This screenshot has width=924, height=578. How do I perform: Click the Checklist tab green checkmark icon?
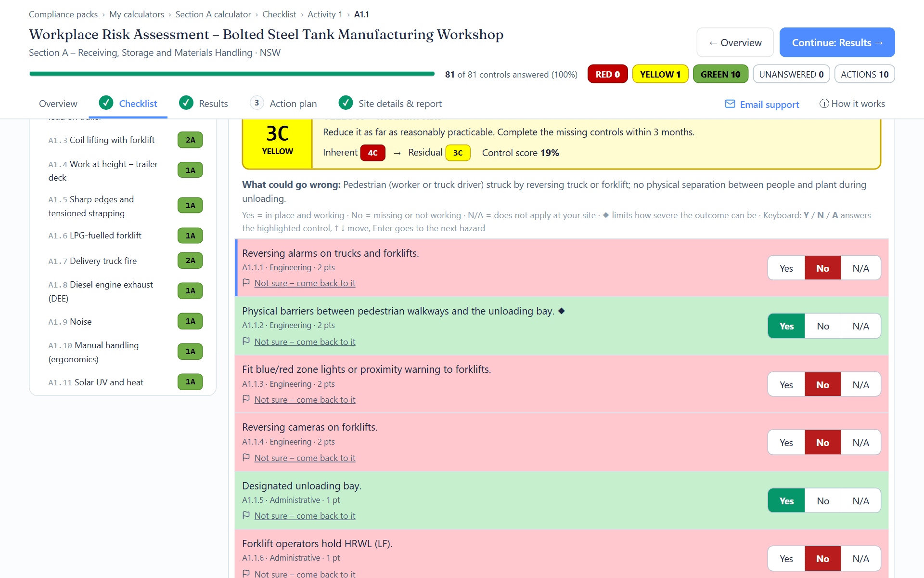point(106,103)
